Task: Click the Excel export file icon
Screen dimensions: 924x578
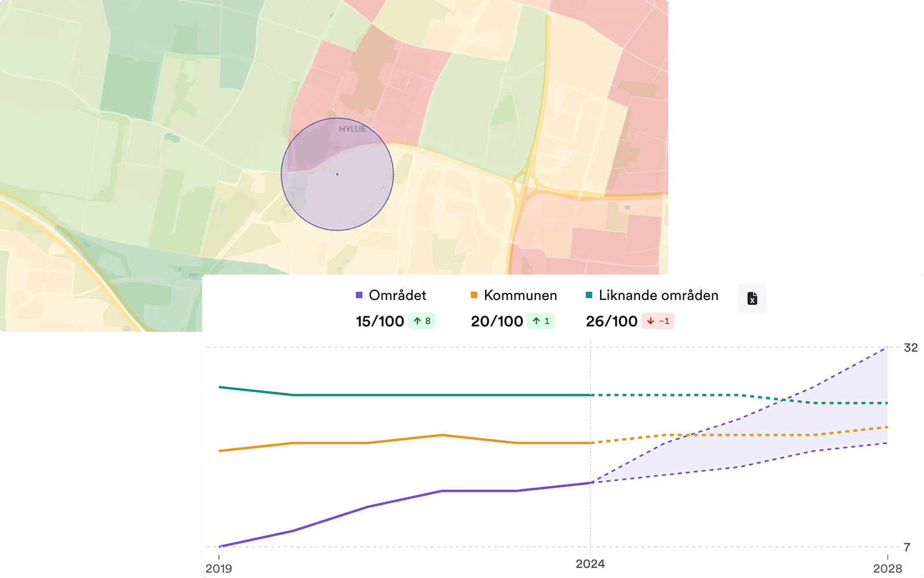Action: click(752, 298)
